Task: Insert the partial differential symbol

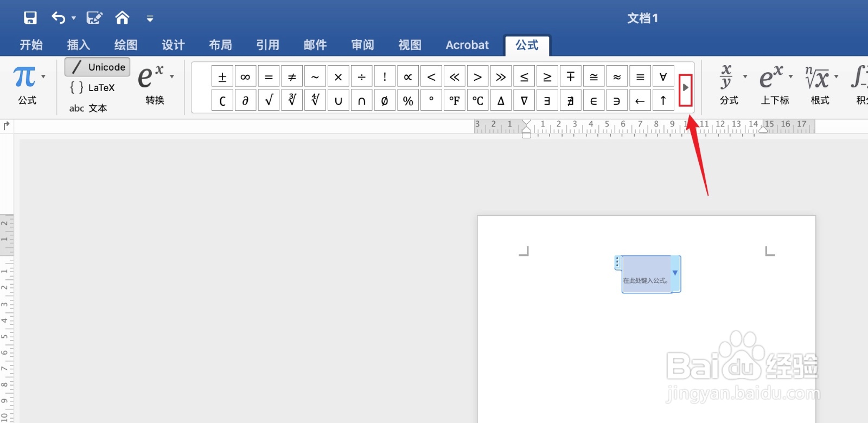Action: click(245, 100)
